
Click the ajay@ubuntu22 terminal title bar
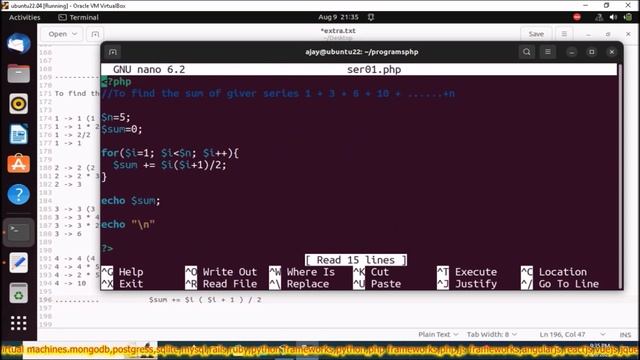(362, 52)
